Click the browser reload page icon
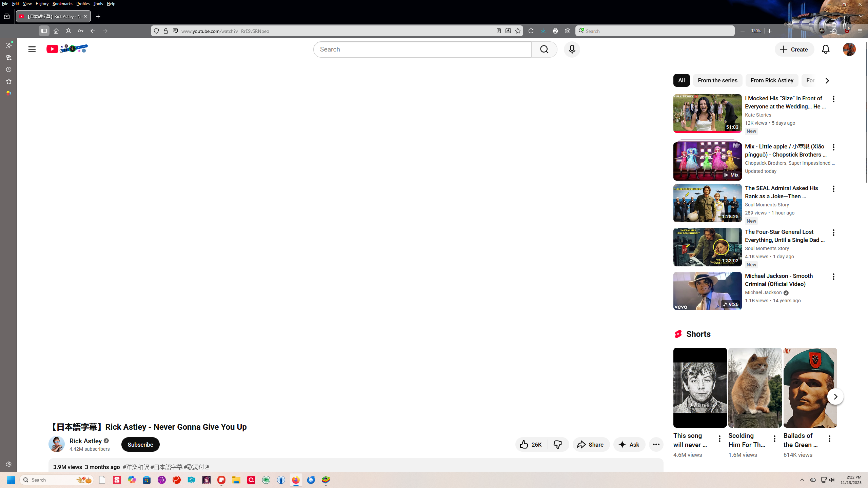868x488 pixels. [531, 31]
